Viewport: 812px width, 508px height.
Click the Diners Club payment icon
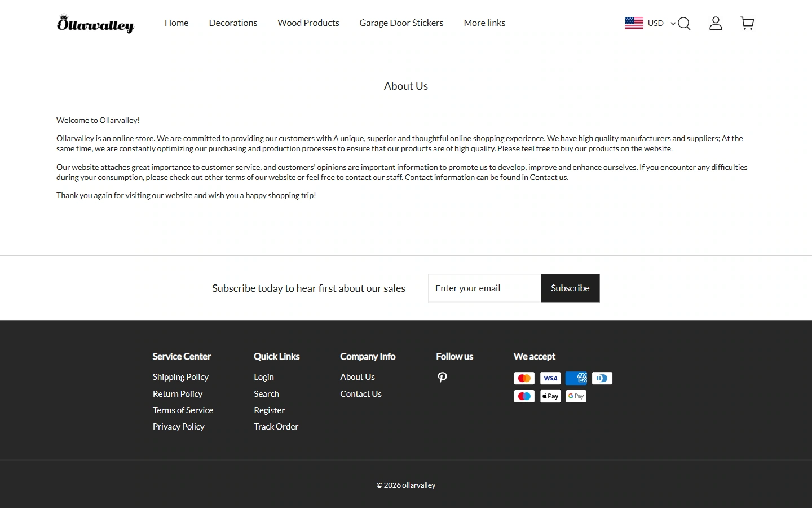click(602, 378)
